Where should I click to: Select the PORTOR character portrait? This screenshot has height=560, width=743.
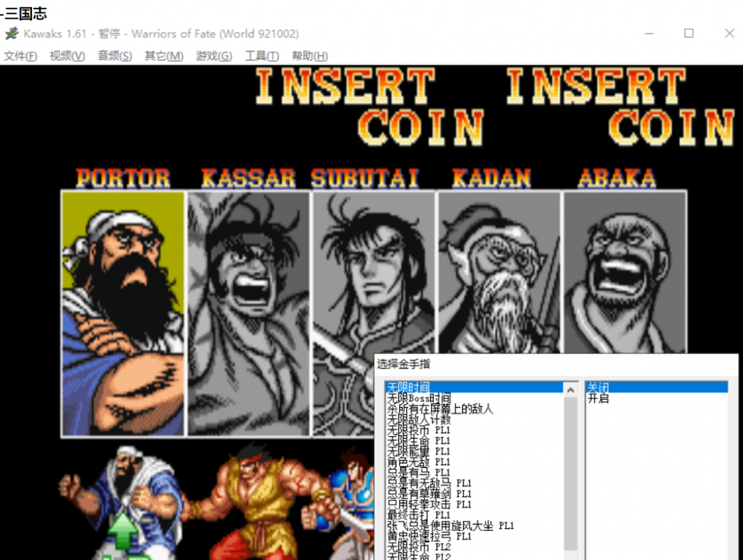click(123, 313)
